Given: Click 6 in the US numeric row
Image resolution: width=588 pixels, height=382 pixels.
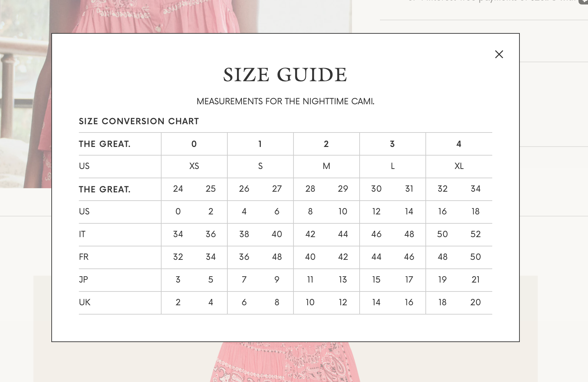Looking at the screenshot, I should click(277, 211).
